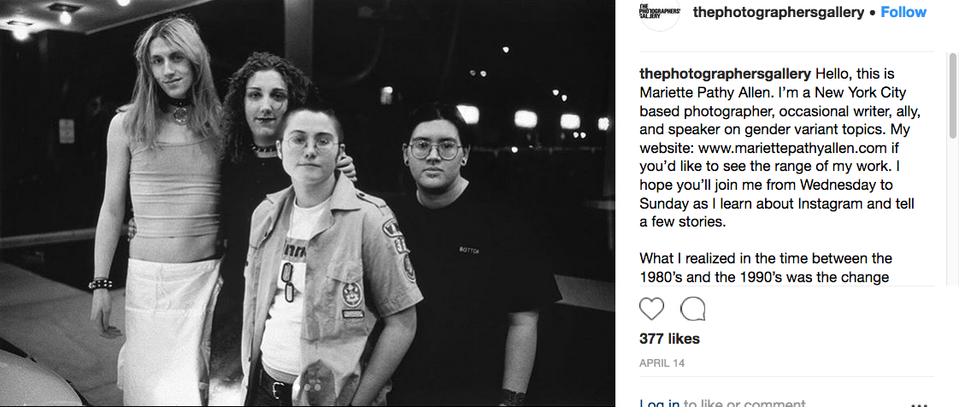The image size is (959, 407).
Task: Like the post with the heart icon
Action: (x=651, y=309)
